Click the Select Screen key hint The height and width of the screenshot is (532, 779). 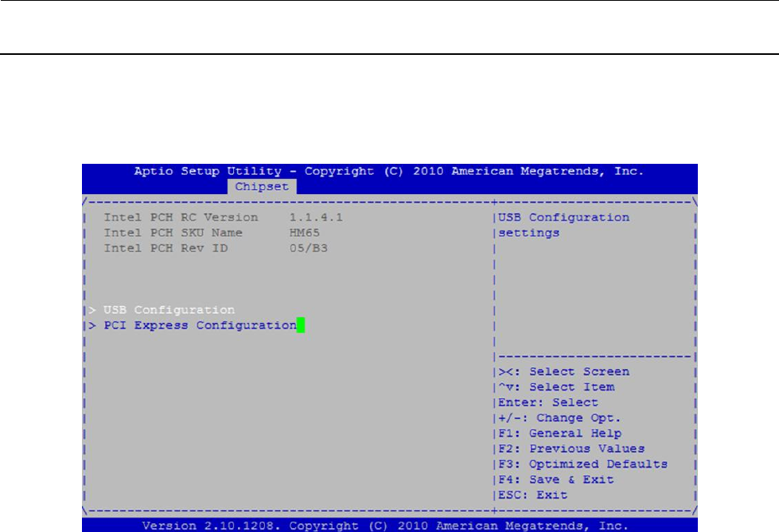click(564, 371)
